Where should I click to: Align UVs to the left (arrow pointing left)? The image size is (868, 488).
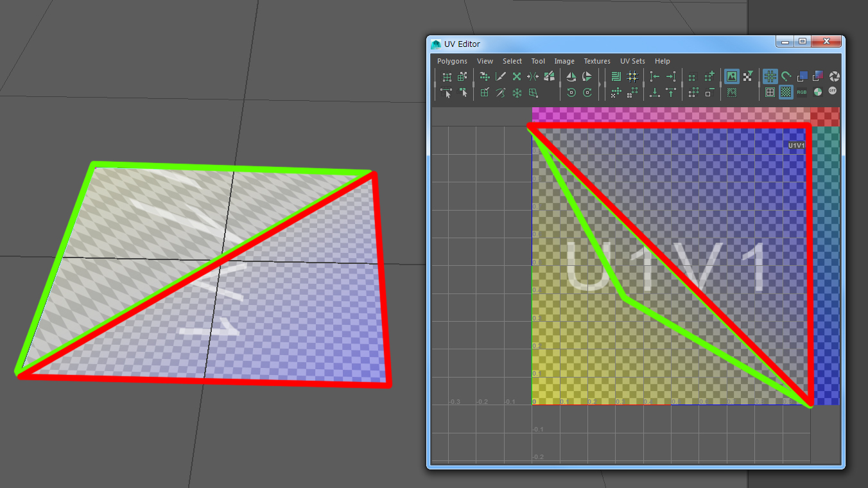pos(655,76)
